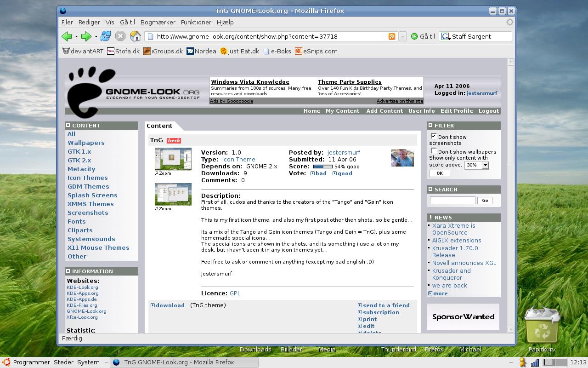
Task: Open the Gå til menu
Action: (127, 22)
